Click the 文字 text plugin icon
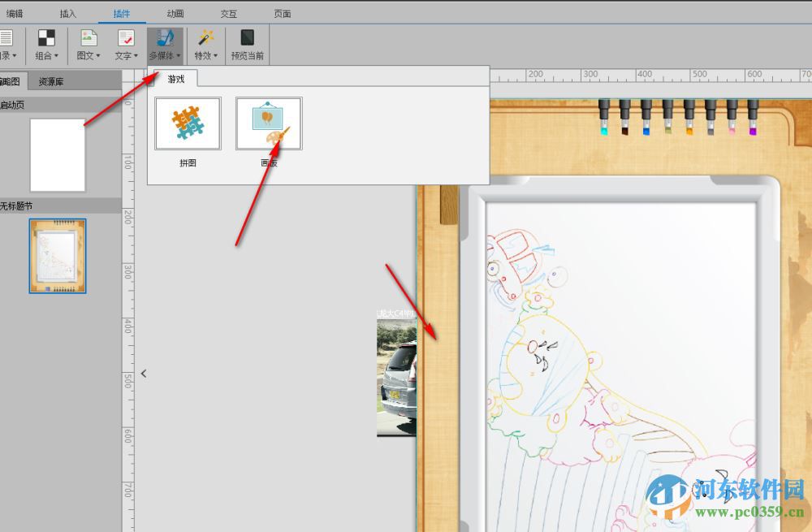The image size is (812, 532). click(x=126, y=38)
